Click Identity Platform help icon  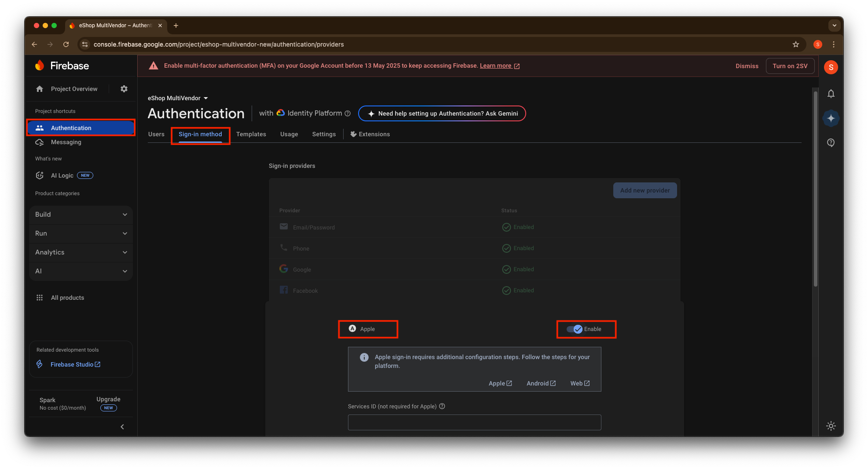348,113
